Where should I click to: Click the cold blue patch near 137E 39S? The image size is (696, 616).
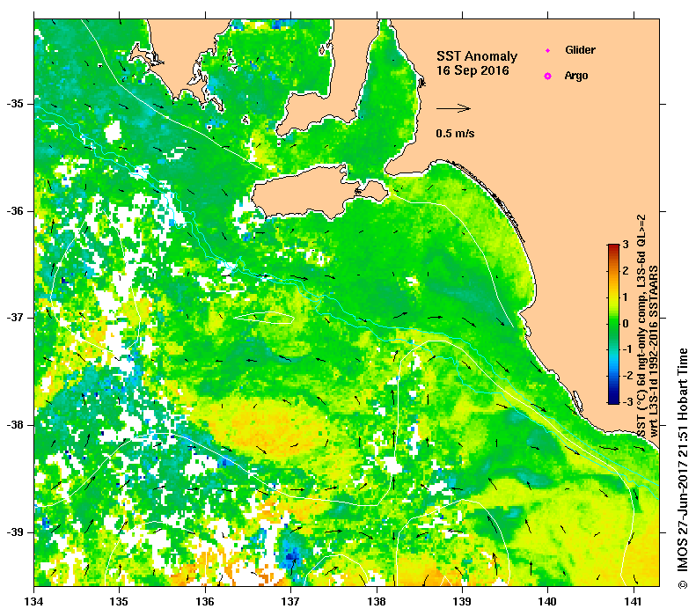(x=290, y=554)
